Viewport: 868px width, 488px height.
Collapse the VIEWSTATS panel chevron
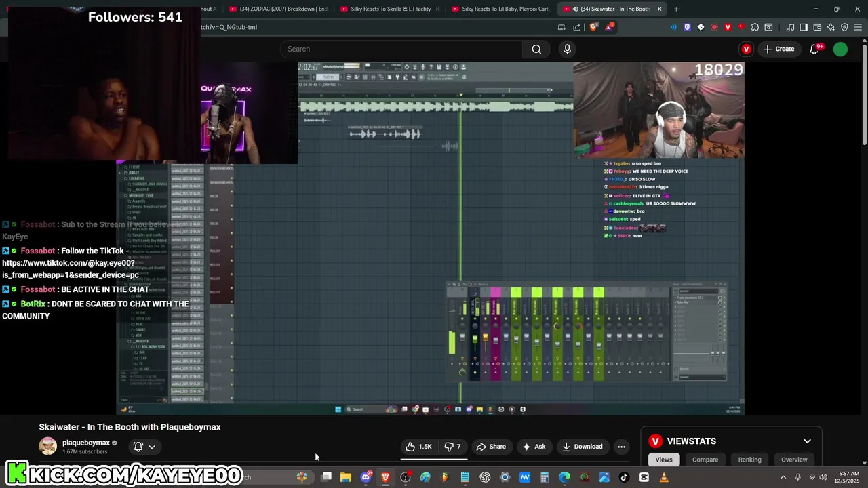(807, 441)
